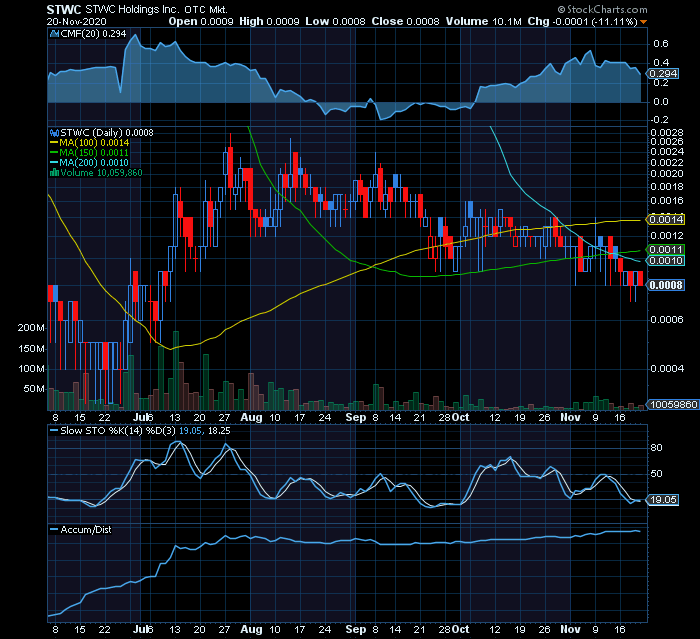Screen dimensions: 700x639
Task: Click the orange down arrow beside Chg
Action: [643, 22]
